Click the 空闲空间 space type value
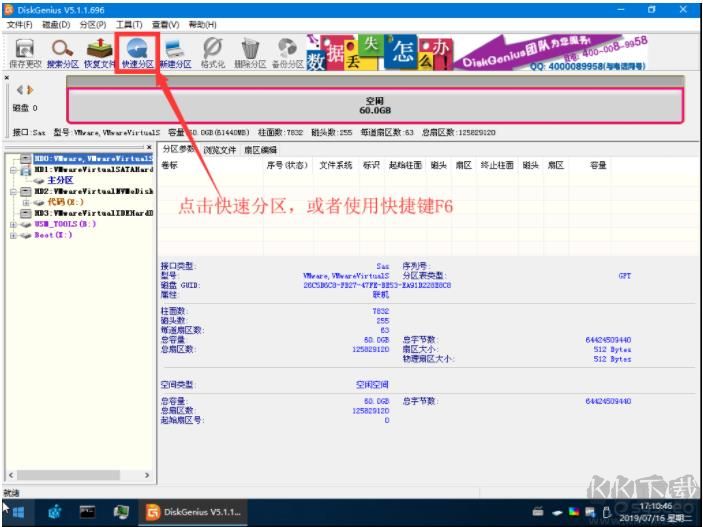Screen dimensions: 703x527 pyautogui.click(x=372, y=385)
